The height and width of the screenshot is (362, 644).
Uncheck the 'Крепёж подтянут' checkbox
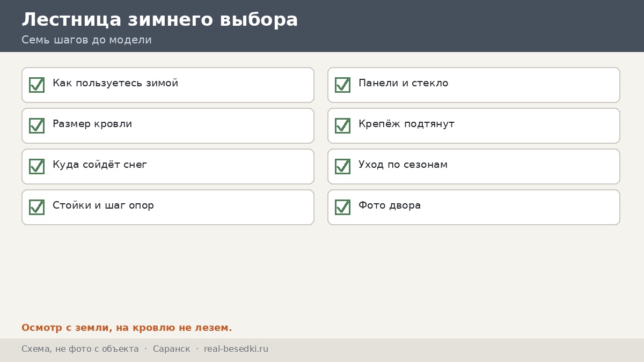click(x=342, y=125)
